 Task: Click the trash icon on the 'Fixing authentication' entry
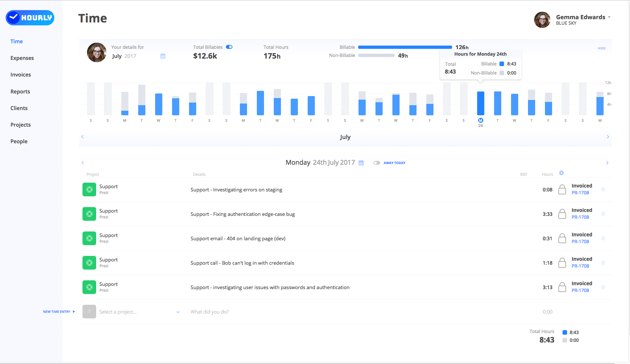[x=603, y=214]
